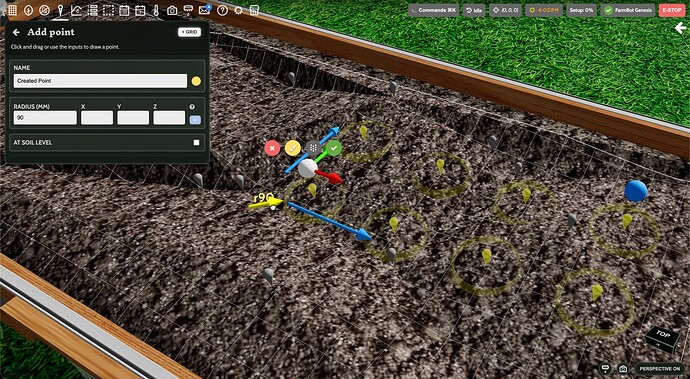Open the Settings gear icon

(x=238, y=10)
